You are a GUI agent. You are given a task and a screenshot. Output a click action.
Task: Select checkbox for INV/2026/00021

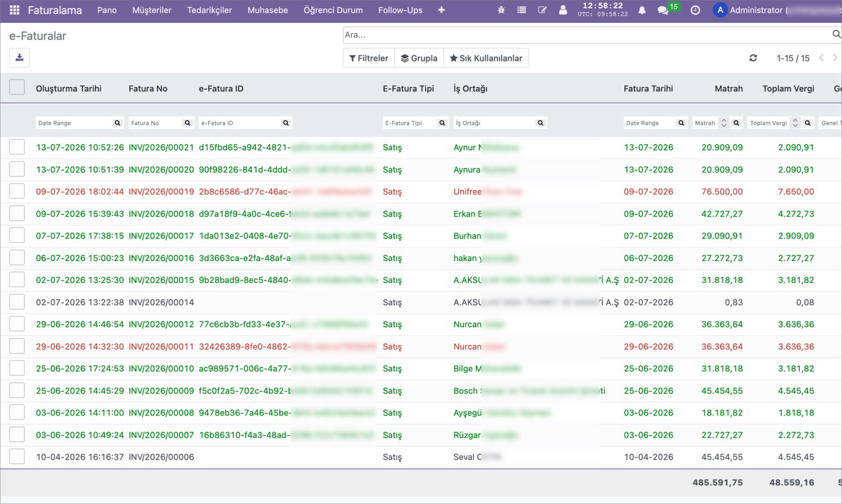click(17, 147)
